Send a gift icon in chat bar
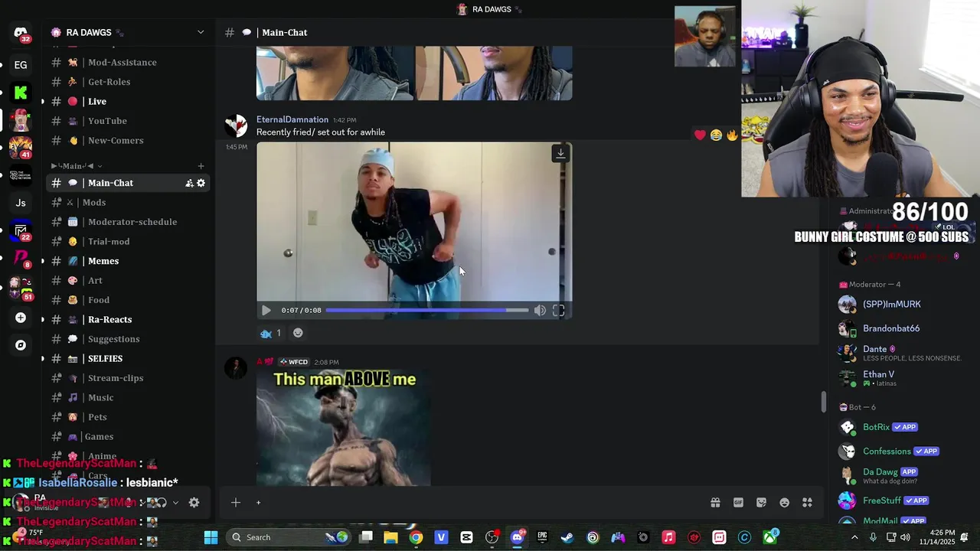 pyautogui.click(x=715, y=503)
